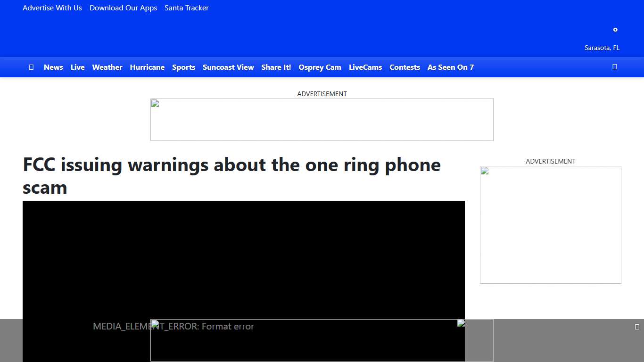Click the location marker icon above Sarasota, FL
The width and height of the screenshot is (644, 362).
pyautogui.click(x=615, y=29)
